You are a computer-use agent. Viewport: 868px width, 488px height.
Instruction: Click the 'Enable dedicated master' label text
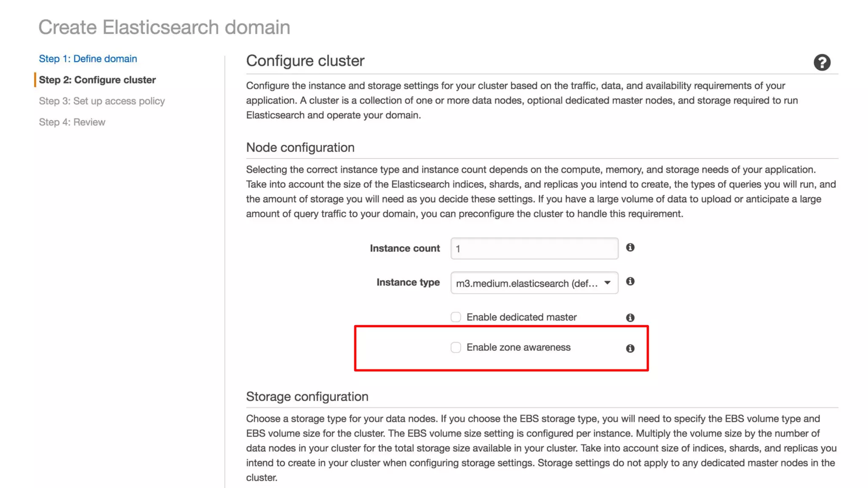(521, 317)
